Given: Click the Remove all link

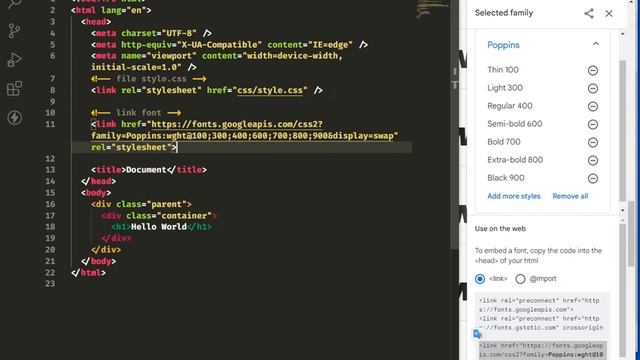Looking at the screenshot, I should pyautogui.click(x=570, y=196).
